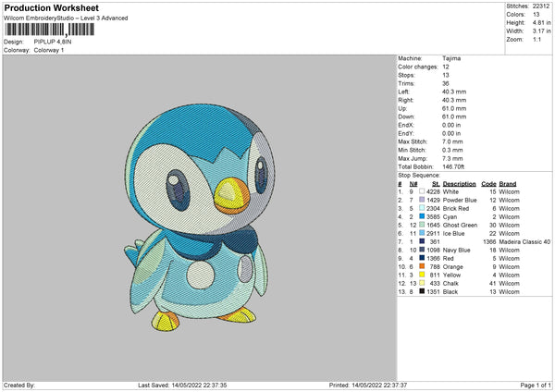Click the Total Bobbin value 146.70ft
This screenshot has width=555, height=392.
click(x=453, y=167)
